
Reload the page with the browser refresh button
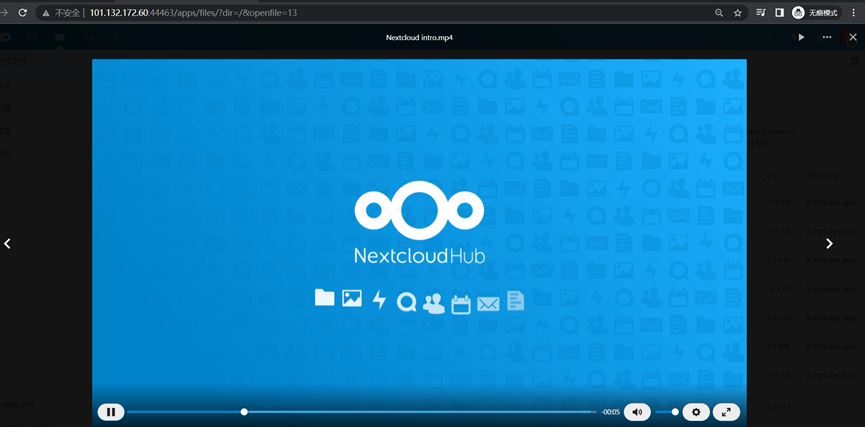[23, 13]
